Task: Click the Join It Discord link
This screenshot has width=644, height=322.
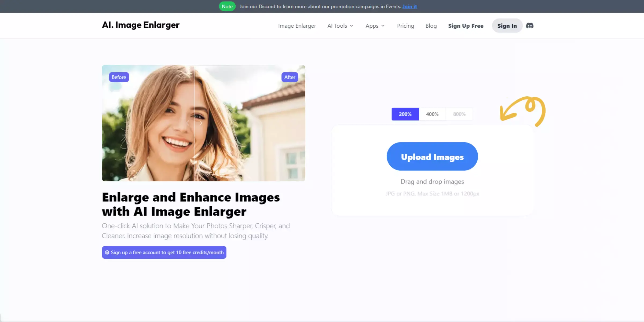Action: [x=409, y=6]
